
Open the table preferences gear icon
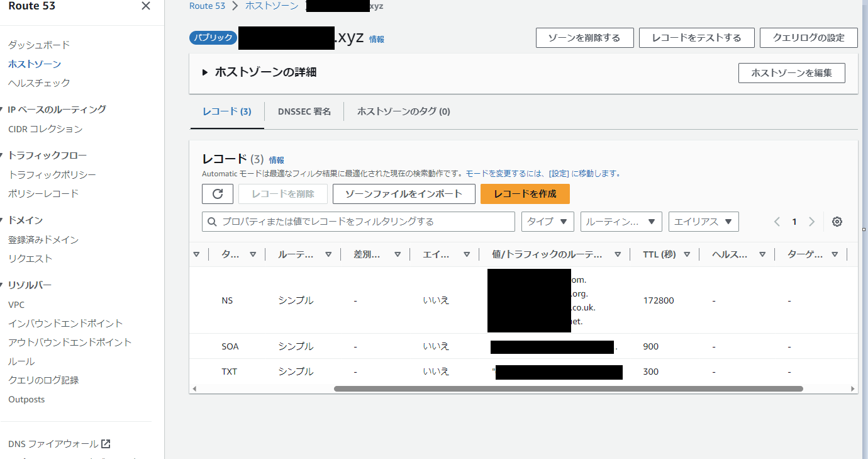(837, 222)
